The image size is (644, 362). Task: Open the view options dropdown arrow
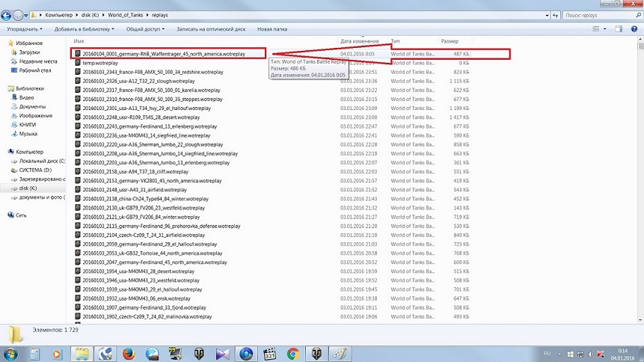604,28
